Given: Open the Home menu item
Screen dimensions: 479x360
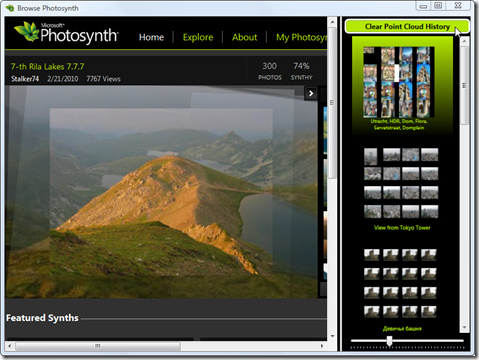Looking at the screenshot, I should pos(151,37).
